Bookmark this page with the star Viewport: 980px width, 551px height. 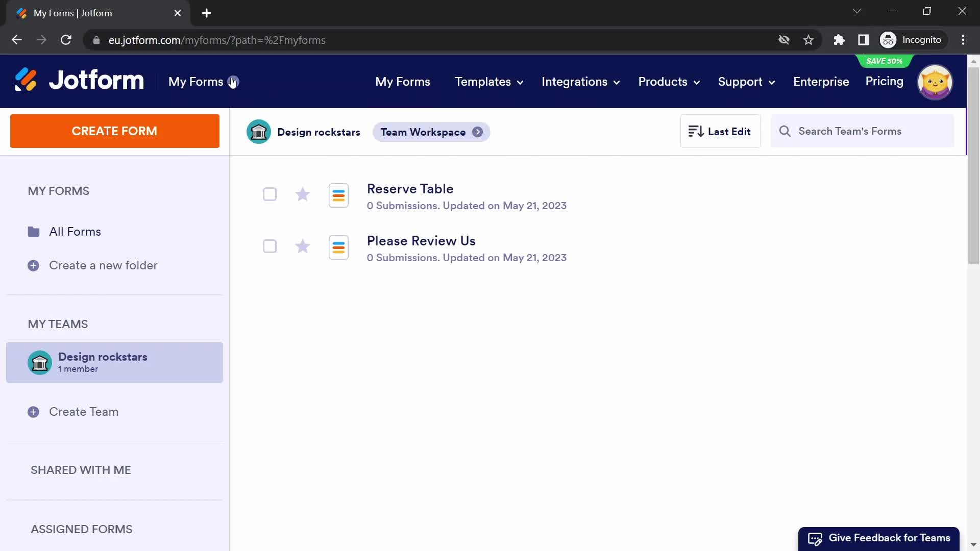point(808,40)
